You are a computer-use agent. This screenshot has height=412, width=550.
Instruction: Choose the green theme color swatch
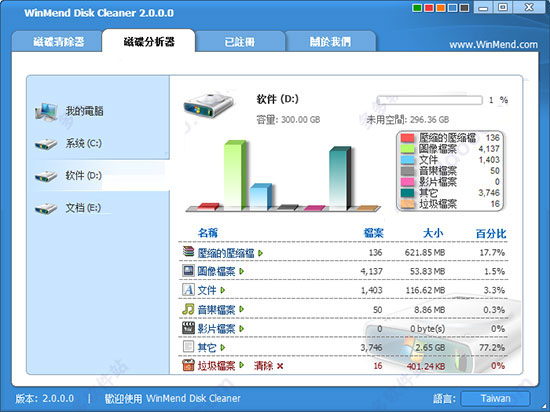click(417, 8)
